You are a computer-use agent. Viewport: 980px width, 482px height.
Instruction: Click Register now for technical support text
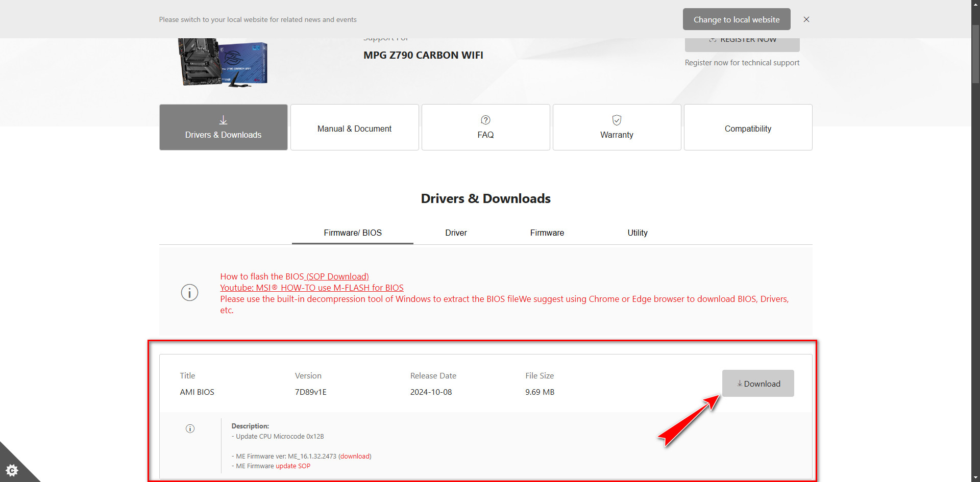[742, 63]
